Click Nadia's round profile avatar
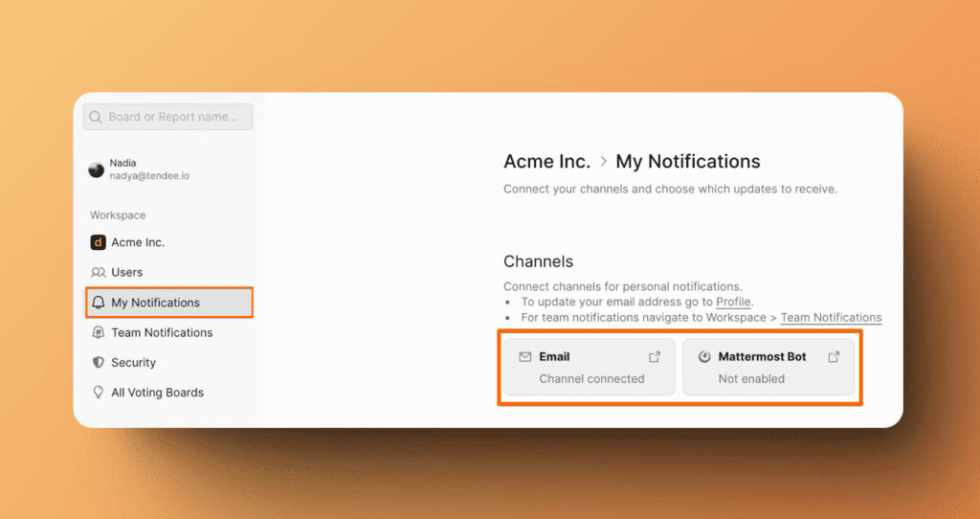 (97, 169)
